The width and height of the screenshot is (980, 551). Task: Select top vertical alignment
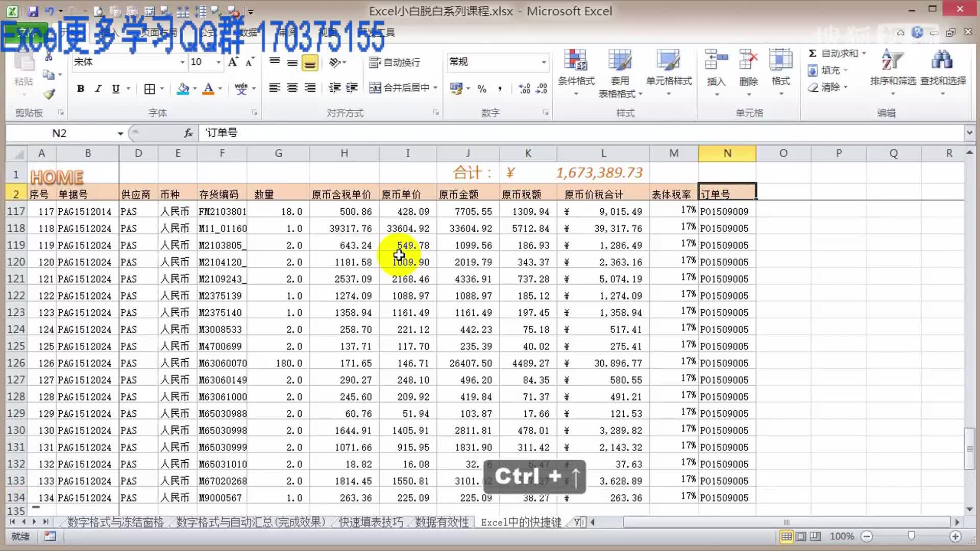click(275, 62)
